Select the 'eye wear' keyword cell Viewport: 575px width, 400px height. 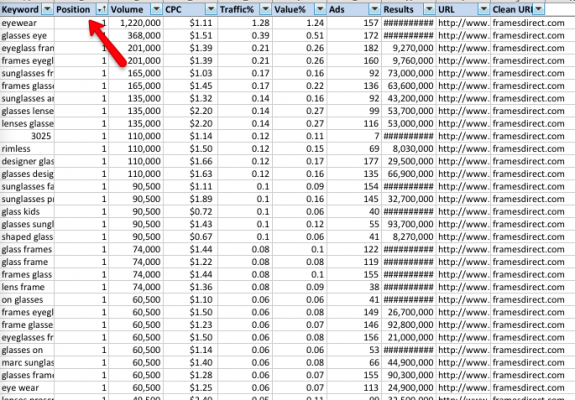[x=27, y=388]
